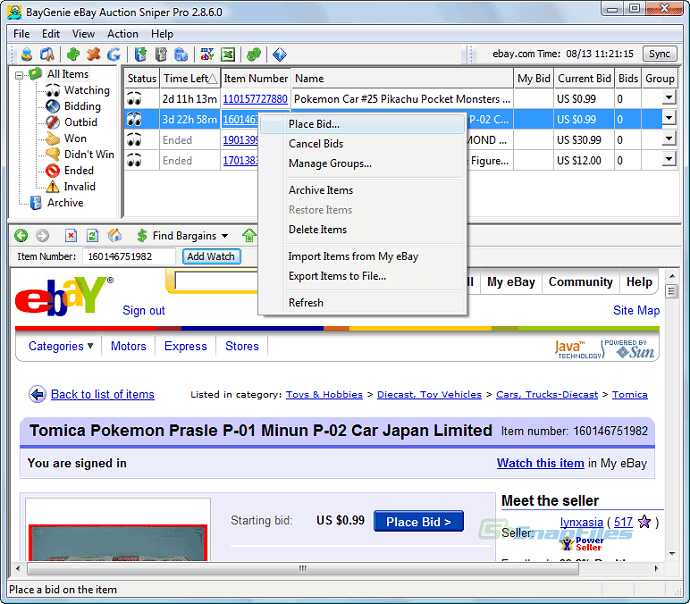This screenshot has height=604, width=690.
Task: Click the user account sync toolbar icon
Action: coord(27,55)
